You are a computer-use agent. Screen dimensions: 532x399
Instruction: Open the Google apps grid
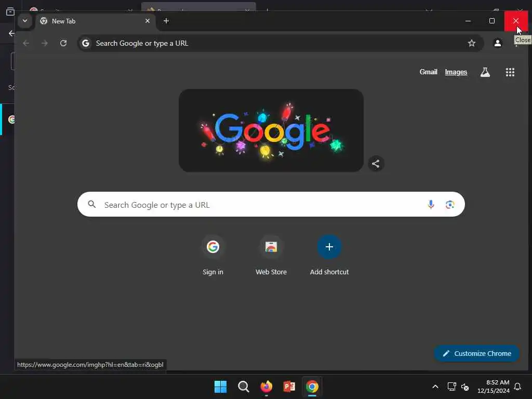point(510,72)
